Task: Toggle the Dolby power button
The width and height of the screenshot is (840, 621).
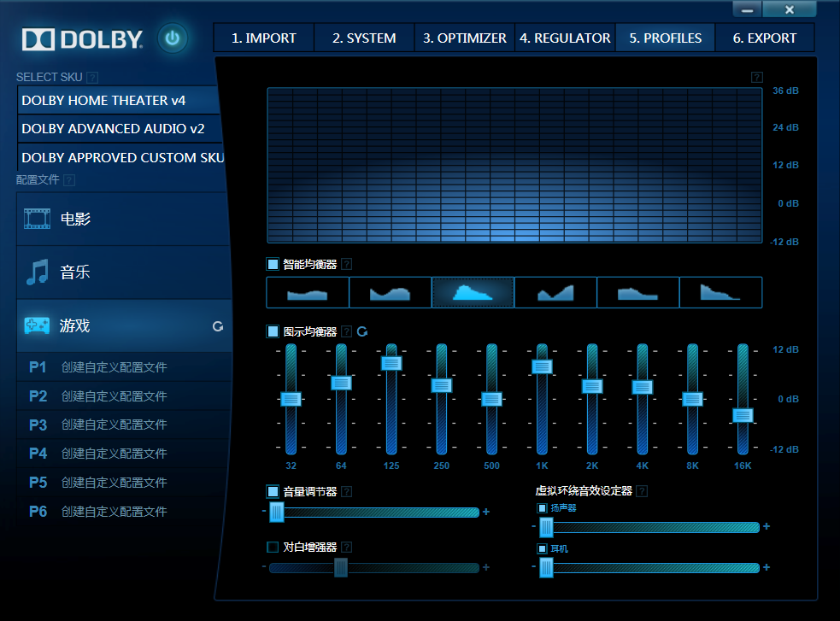Action: pyautogui.click(x=172, y=38)
